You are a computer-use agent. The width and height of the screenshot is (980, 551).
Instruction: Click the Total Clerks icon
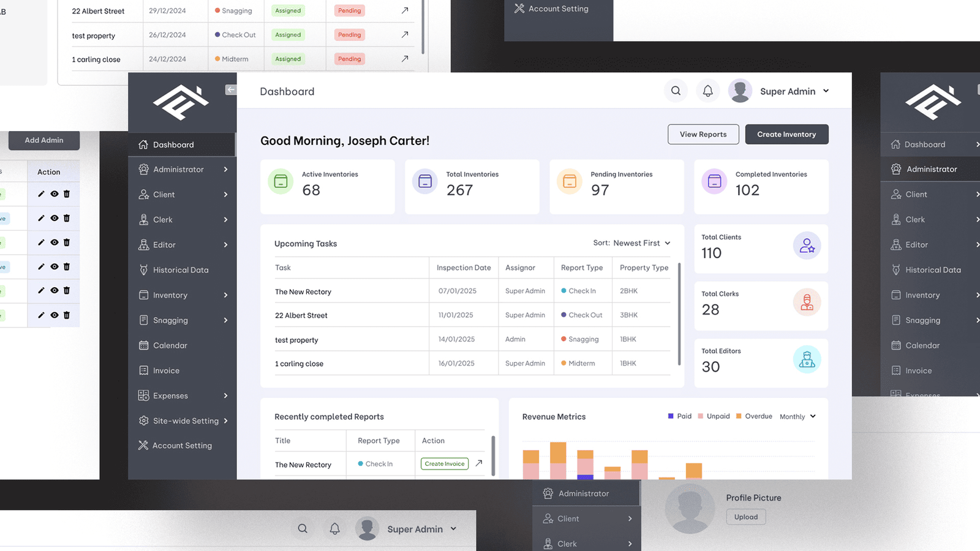(x=807, y=302)
